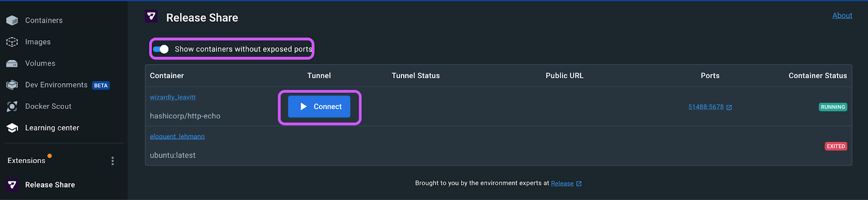Open port link 51488:5678
The width and height of the screenshot is (868, 200).
point(706,107)
